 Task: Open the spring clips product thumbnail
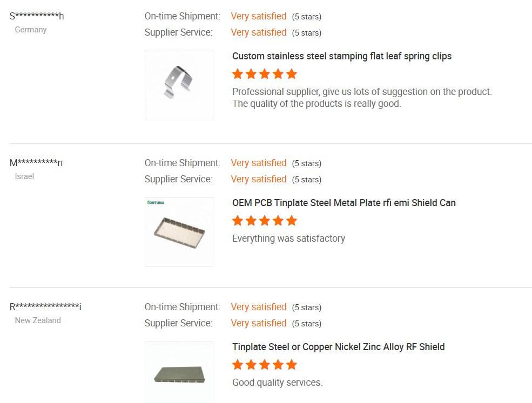pyautogui.click(x=179, y=85)
